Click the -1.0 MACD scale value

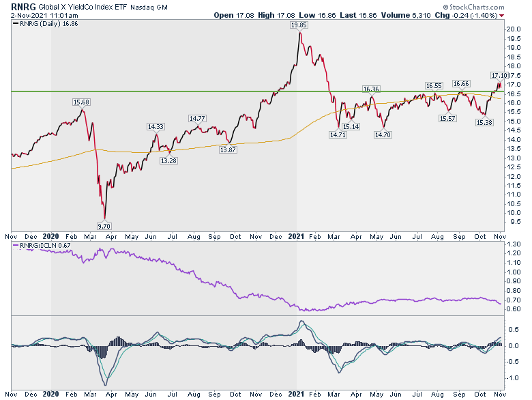coord(512,378)
